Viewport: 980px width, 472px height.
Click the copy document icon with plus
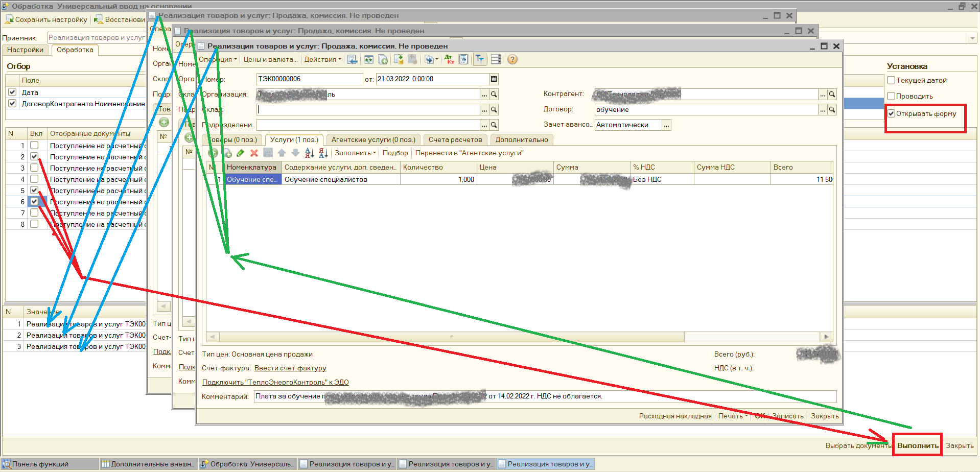(383, 60)
